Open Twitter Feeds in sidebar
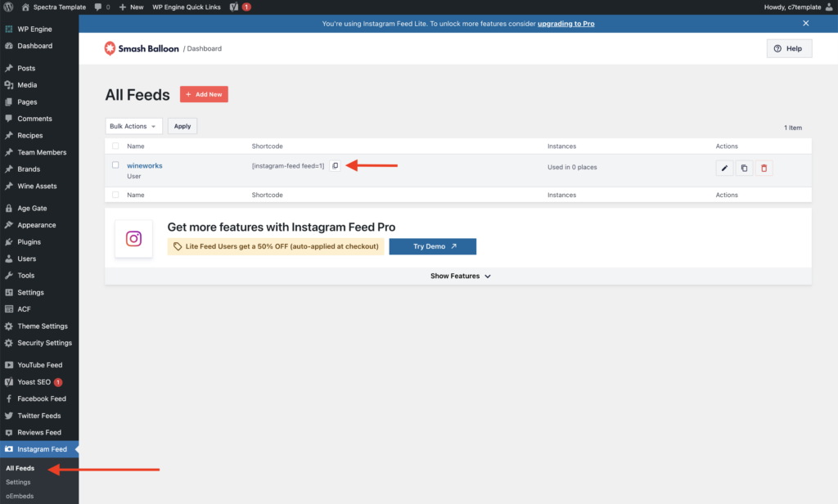The width and height of the screenshot is (838, 504). pyautogui.click(x=39, y=416)
